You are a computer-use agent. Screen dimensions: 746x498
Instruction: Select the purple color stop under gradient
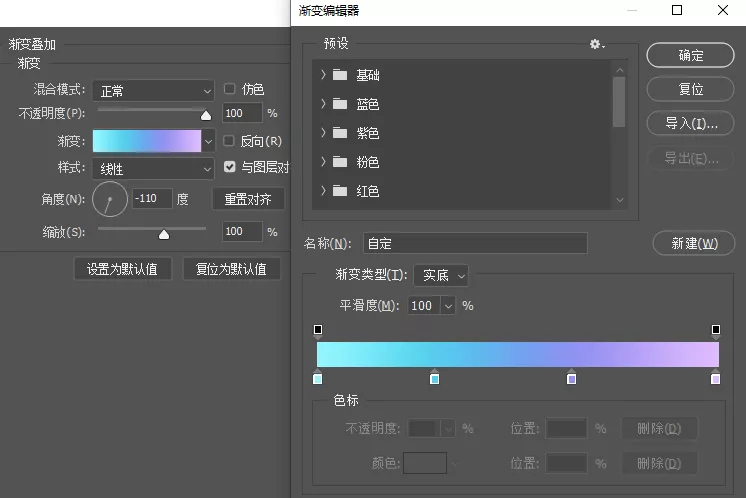pos(571,377)
